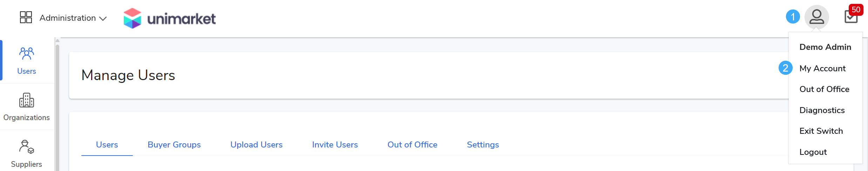Switch to the Buyer Groups tab

174,145
